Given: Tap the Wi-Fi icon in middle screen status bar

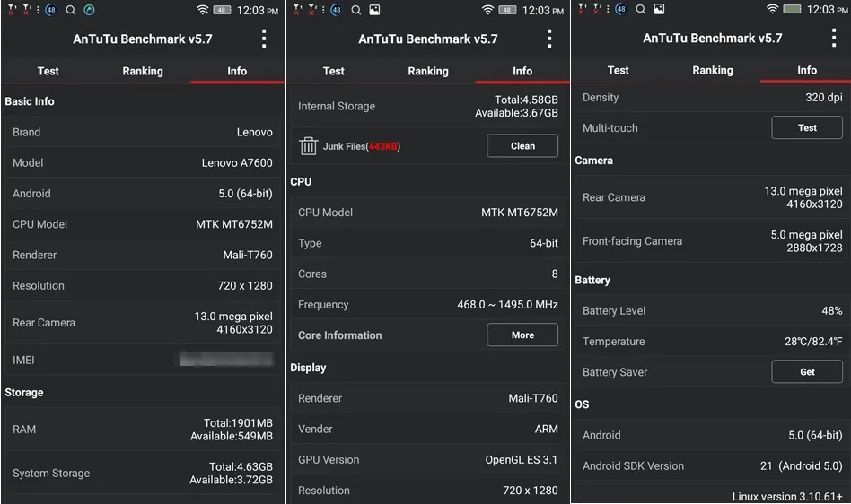Looking at the screenshot, I should (488, 10).
